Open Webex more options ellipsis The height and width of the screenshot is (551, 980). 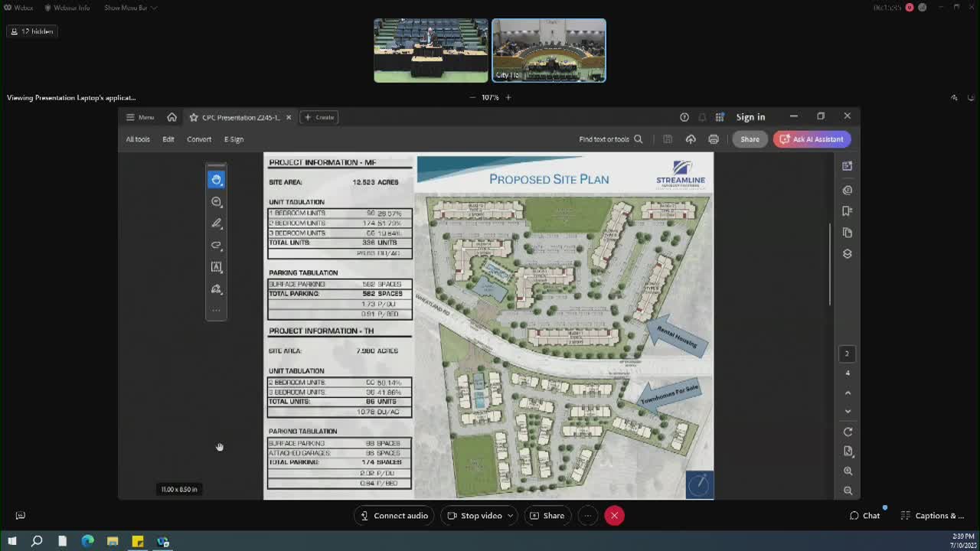[587, 516]
